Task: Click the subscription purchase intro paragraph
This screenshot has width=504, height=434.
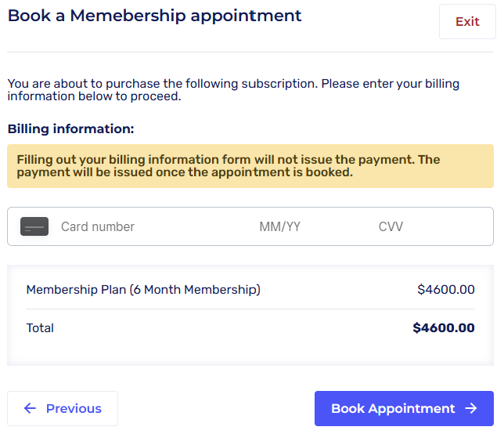Action: point(233,90)
